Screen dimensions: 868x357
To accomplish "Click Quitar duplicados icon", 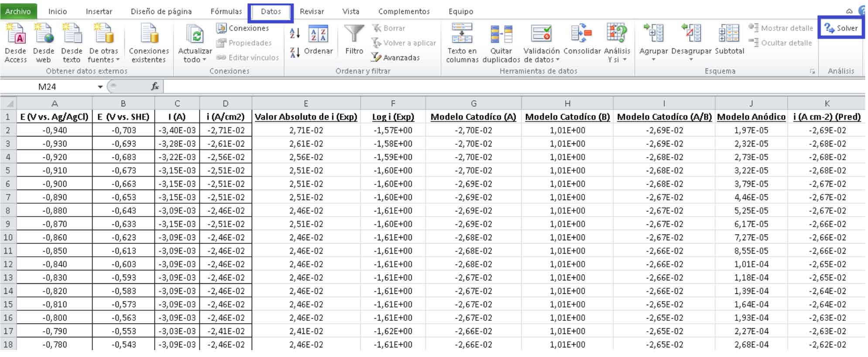I will coord(501,34).
